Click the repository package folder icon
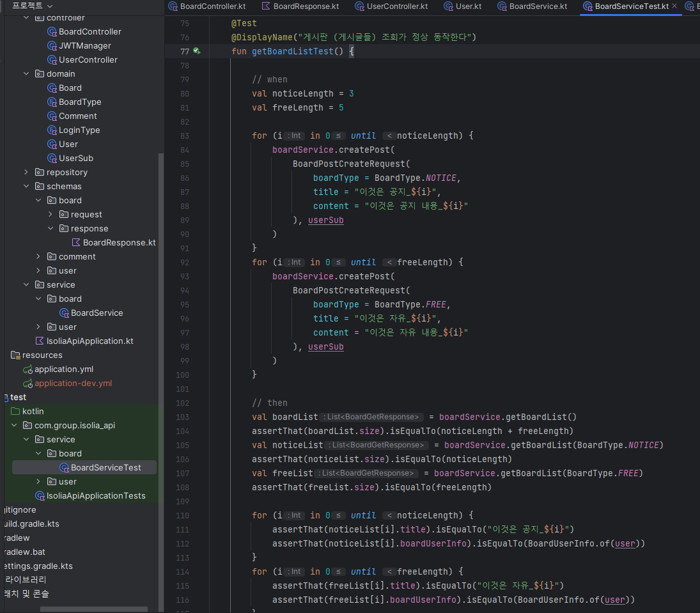Image resolution: width=700 pixels, height=613 pixels. point(40,172)
